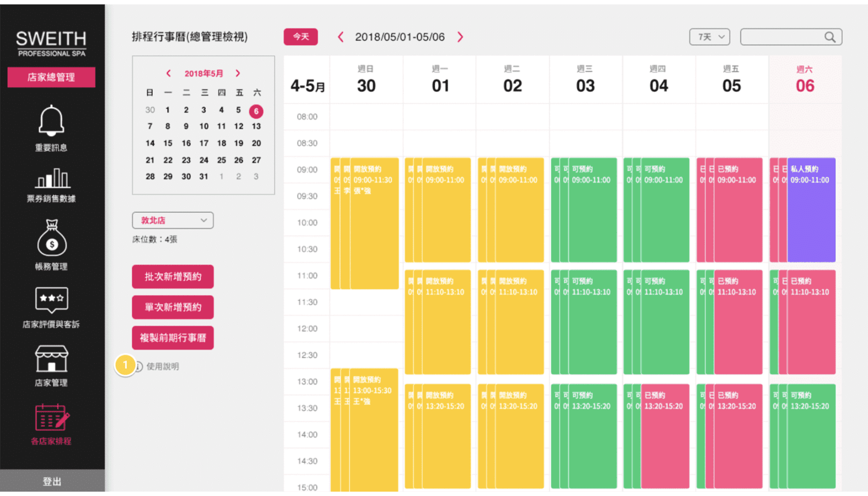Open the 重要訊息 notifications bell icon

51,120
